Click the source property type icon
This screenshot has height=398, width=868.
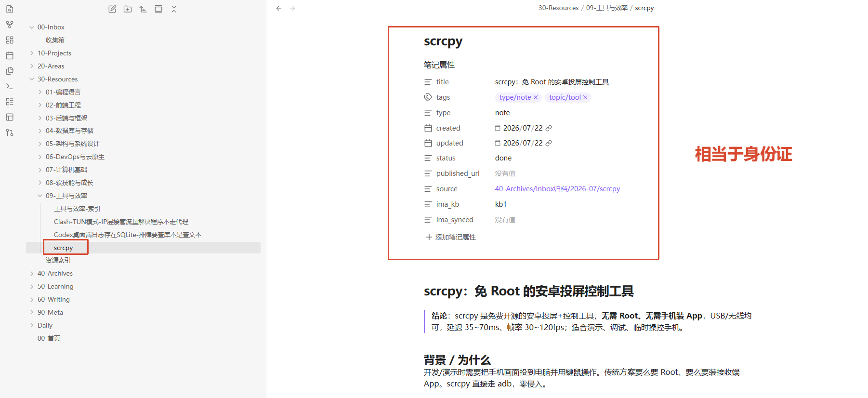(428, 189)
